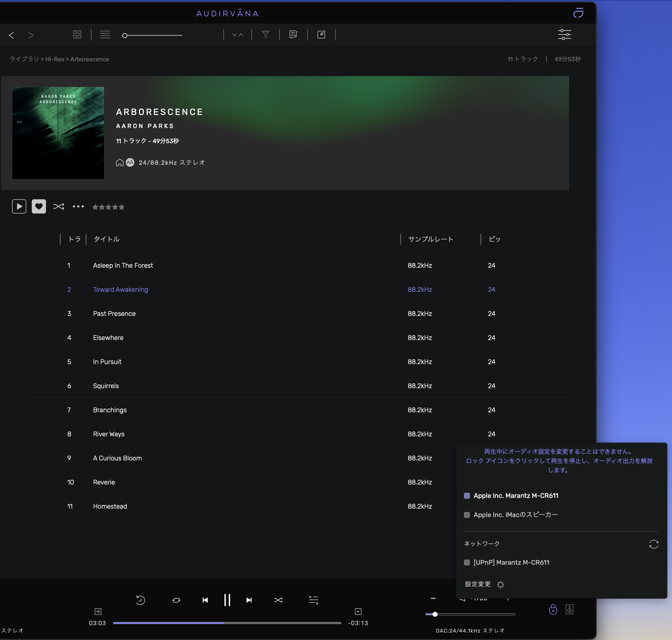Toggle favorite heart for the album

[x=39, y=206]
